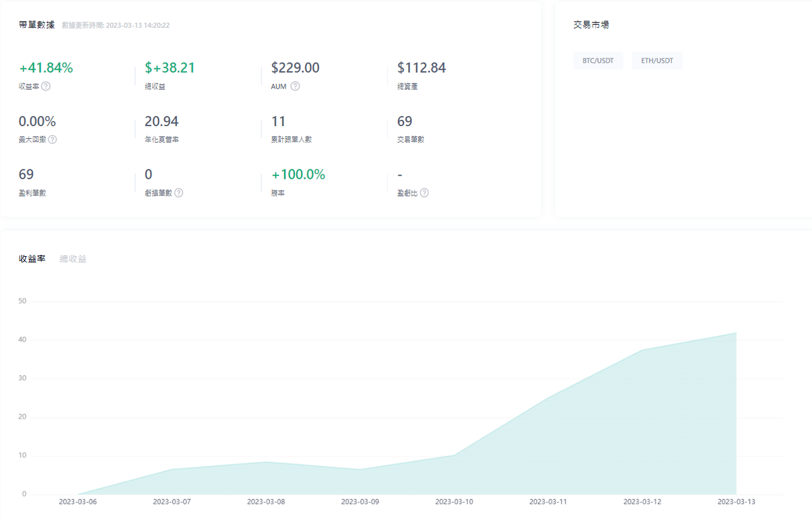The image size is (812, 516).
Task: Select +100.0% win rate value
Action: 298,174
